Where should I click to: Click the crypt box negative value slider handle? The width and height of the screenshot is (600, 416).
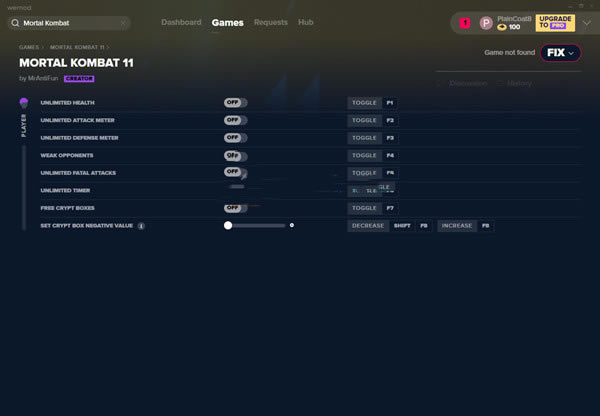coord(228,226)
